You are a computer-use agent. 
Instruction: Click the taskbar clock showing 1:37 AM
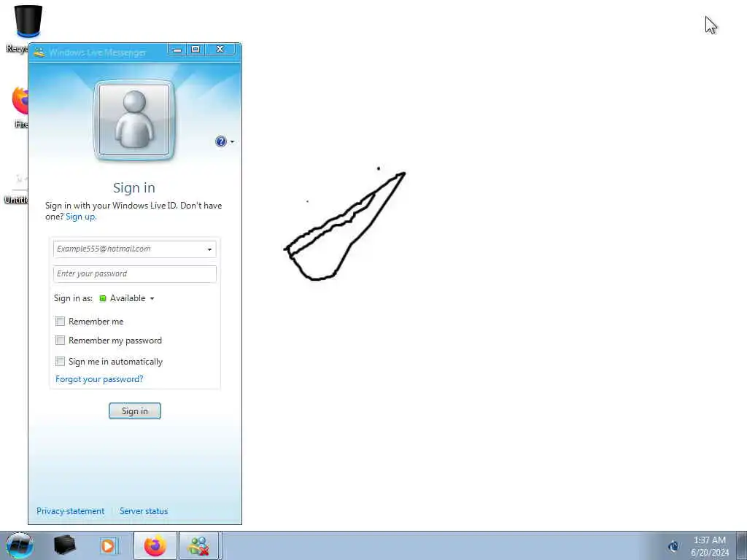click(709, 546)
